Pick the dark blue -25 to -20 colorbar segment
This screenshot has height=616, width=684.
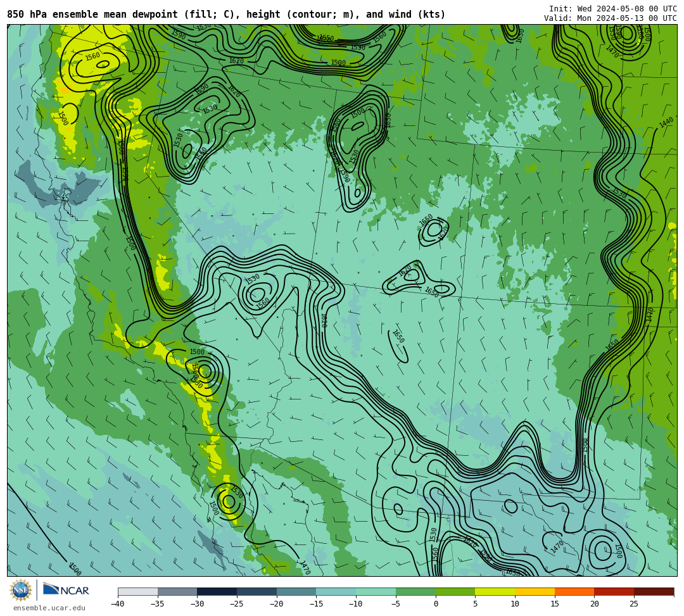257,591
